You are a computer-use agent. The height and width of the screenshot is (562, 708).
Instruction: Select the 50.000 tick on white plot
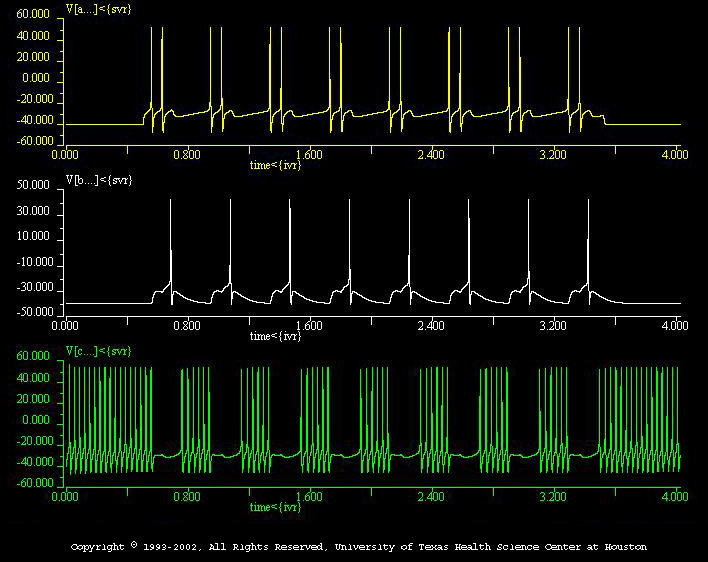tap(33, 186)
